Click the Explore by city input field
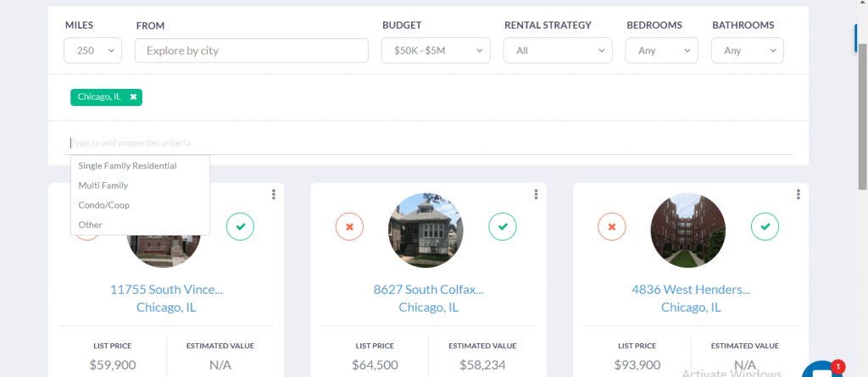Screen dimensions: 868x377 (x=251, y=51)
